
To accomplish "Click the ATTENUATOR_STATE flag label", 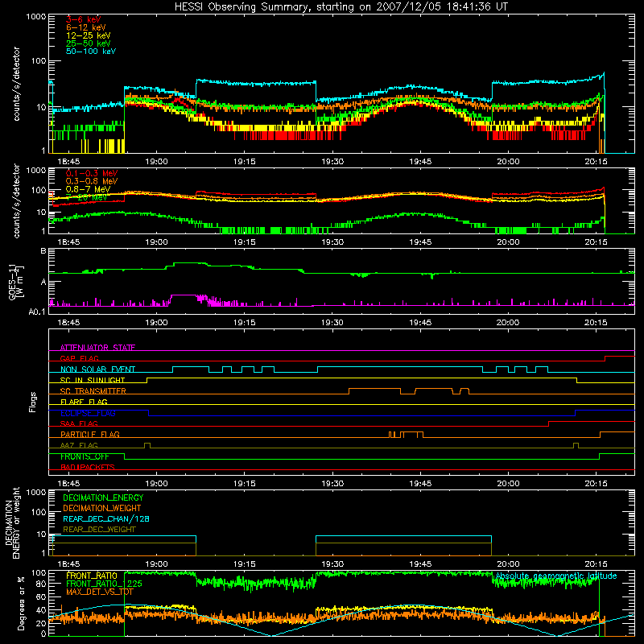I will pyautogui.click(x=97, y=348).
